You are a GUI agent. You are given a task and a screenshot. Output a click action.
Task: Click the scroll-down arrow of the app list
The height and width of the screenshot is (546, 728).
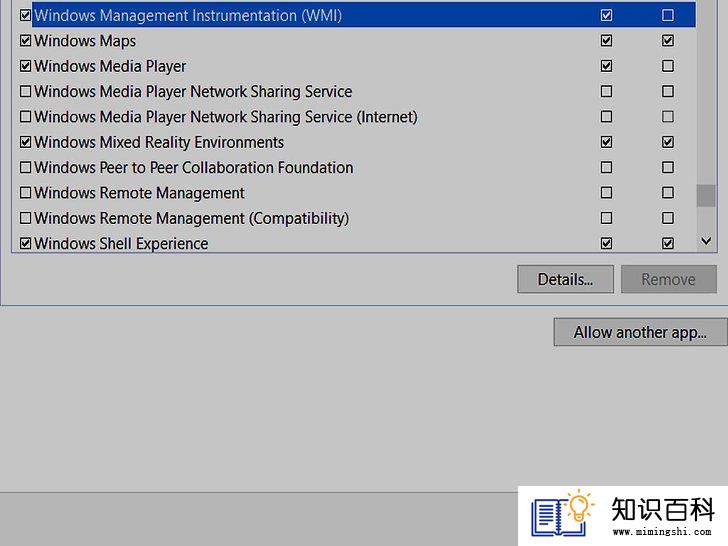pyautogui.click(x=706, y=241)
